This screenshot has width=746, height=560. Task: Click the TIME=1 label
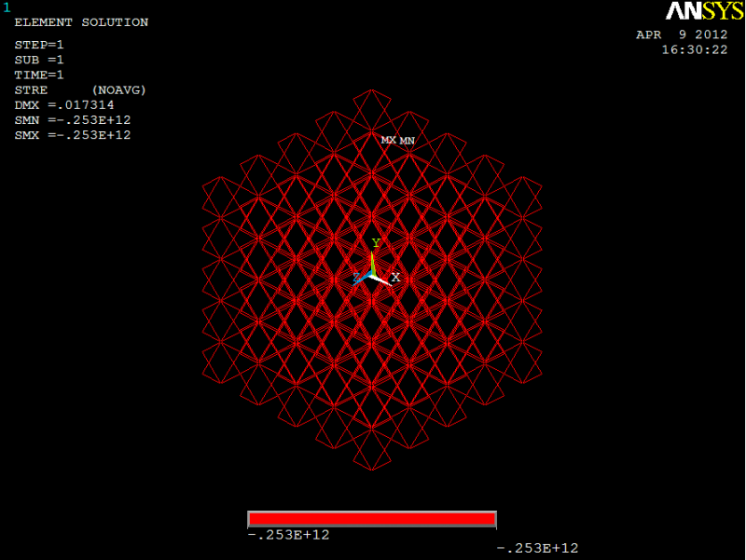click(x=39, y=75)
